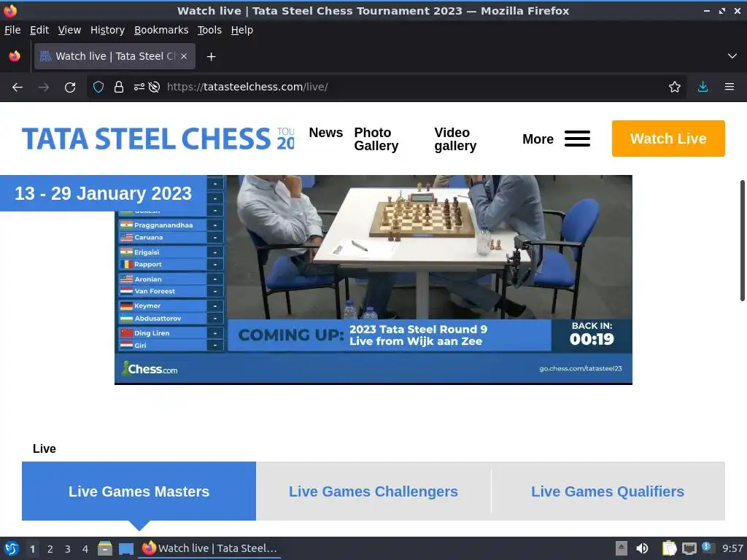Image resolution: width=747 pixels, height=560 pixels.
Task: Click the eject removable media tray icon
Action: 622,548
